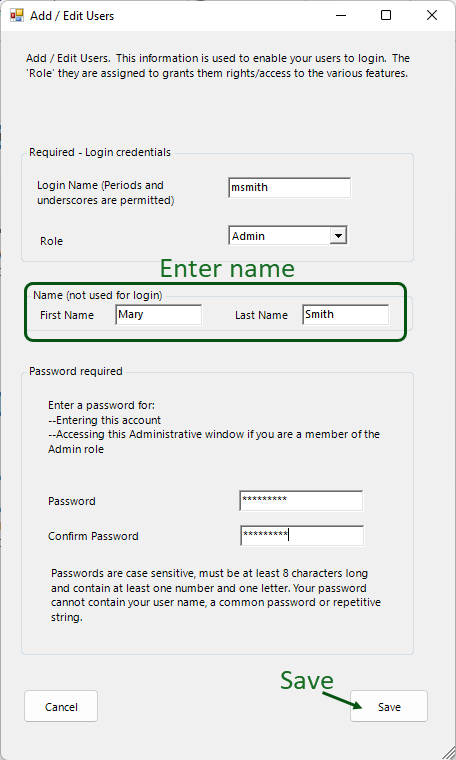
Task: Focus the Password input field
Action: click(x=301, y=501)
